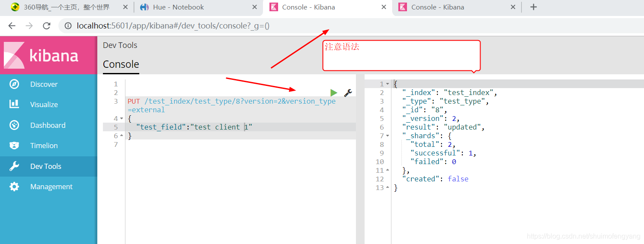The image size is (644, 244).
Task: Collapse the request body fold at line 4
Action: pos(122,118)
